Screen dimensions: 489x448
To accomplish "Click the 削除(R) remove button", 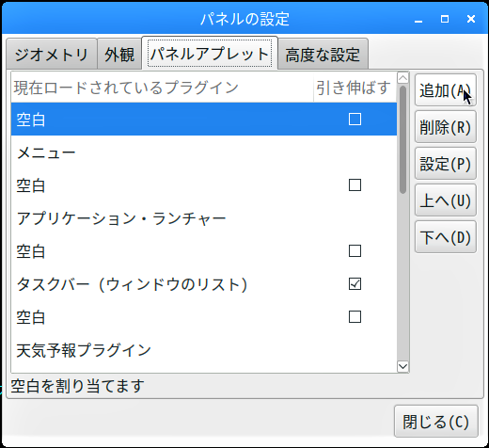I will coord(446,127).
